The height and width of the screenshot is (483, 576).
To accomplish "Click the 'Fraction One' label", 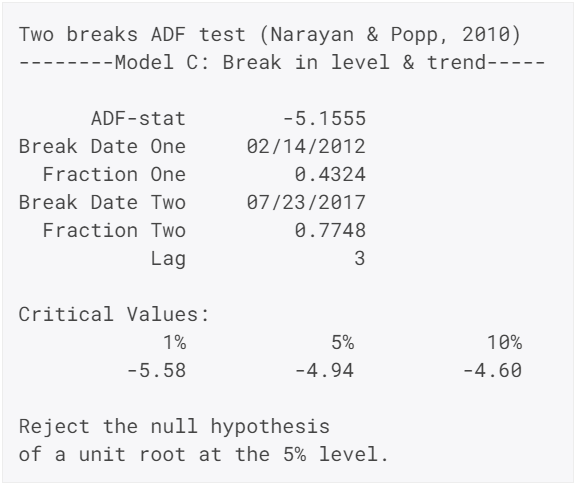I will 114,174.
